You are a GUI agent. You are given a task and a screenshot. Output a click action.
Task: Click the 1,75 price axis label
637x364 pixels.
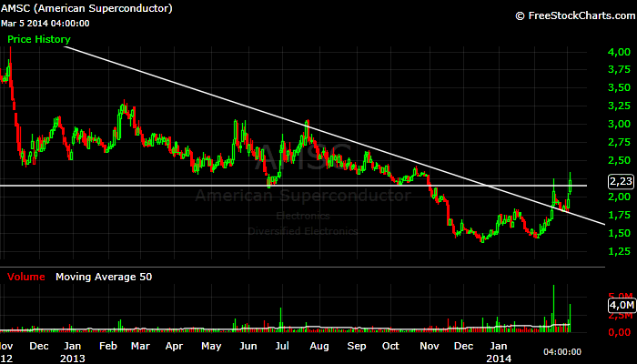[x=619, y=215]
